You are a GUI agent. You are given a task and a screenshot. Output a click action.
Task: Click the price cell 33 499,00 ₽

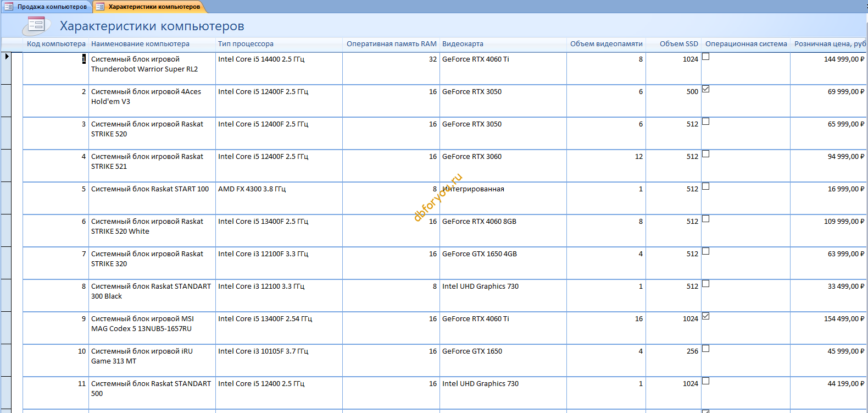(x=828, y=295)
